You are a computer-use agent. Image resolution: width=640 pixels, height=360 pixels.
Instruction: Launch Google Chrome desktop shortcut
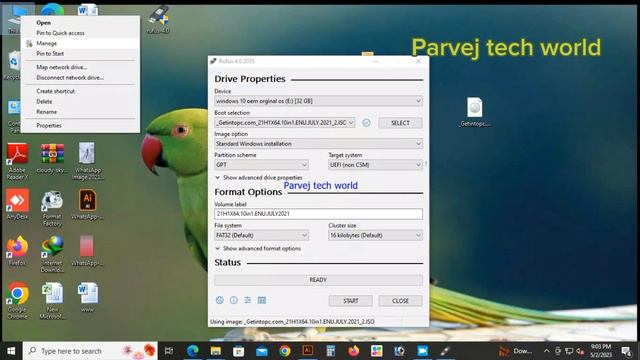pyautogui.click(x=17, y=300)
